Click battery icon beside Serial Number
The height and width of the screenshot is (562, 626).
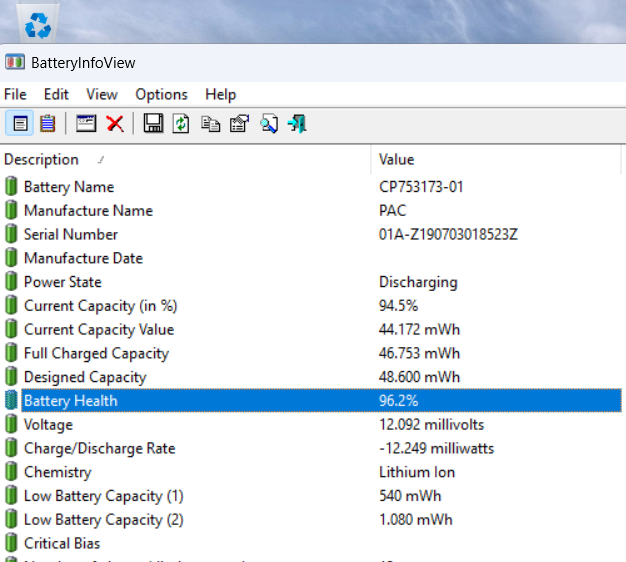coord(11,234)
